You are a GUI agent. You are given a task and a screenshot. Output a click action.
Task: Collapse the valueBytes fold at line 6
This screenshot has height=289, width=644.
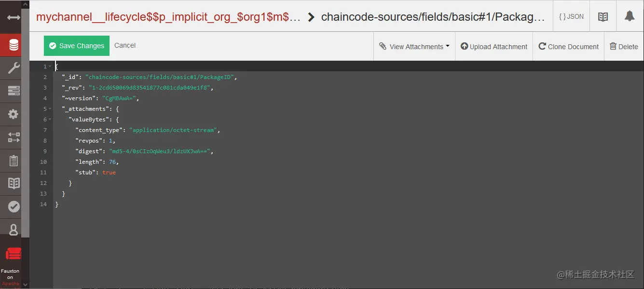tap(50, 119)
